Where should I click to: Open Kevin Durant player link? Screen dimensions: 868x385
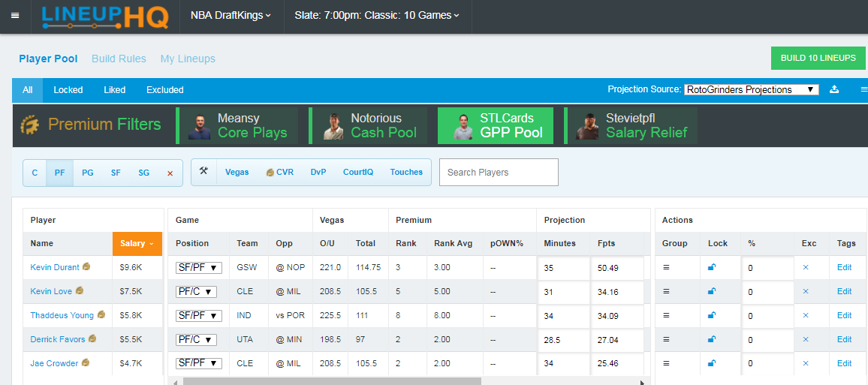coord(55,267)
